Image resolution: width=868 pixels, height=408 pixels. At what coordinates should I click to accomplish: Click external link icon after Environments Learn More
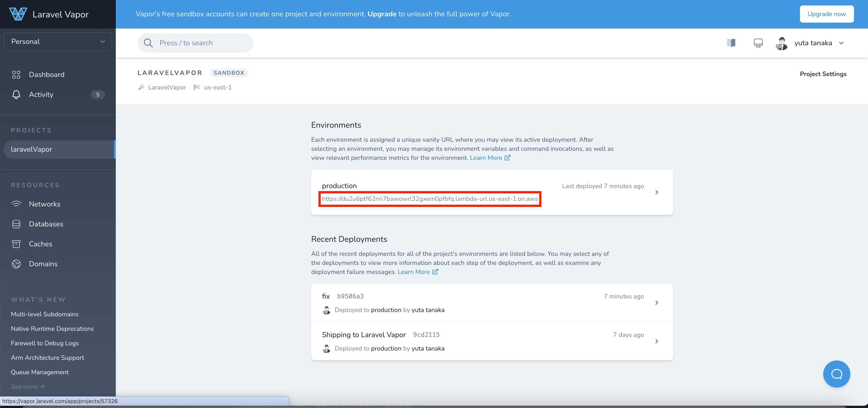coord(507,158)
